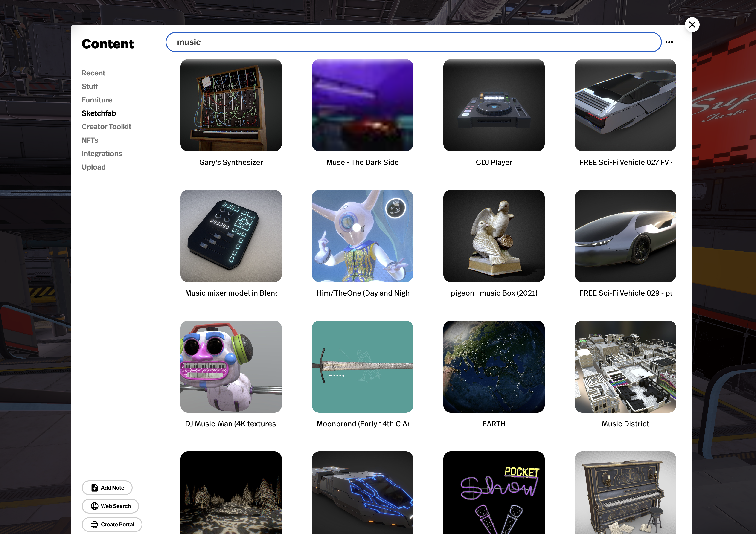Switch to the Furniture category
756x534 pixels.
coord(97,100)
